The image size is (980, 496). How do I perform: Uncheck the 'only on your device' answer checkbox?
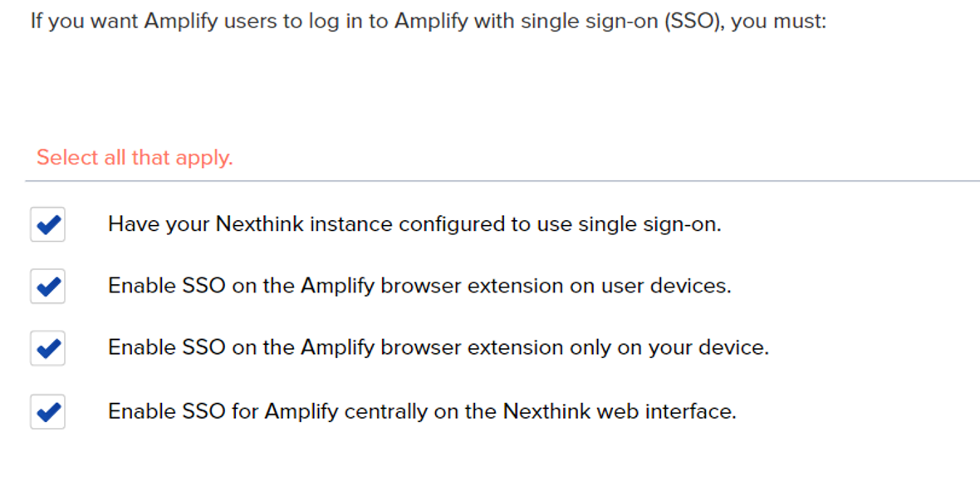(47, 348)
